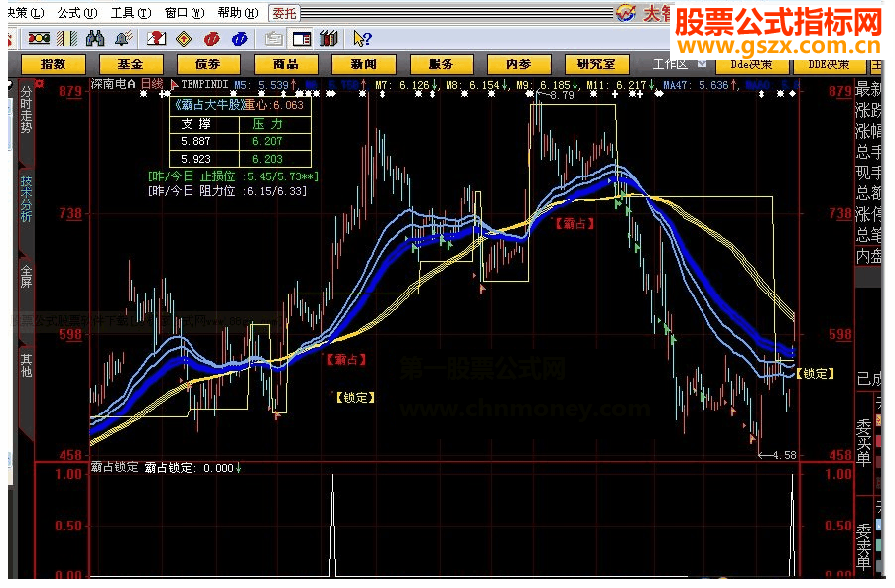This screenshot has height=588, width=895.
Task: Open the 决策(L) menu
Action: click(x=26, y=13)
